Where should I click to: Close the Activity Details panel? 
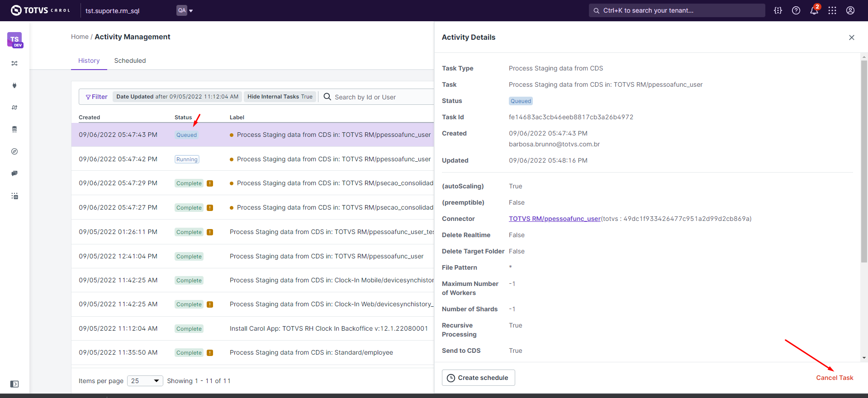pyautogui.click(x=852, y=37)
